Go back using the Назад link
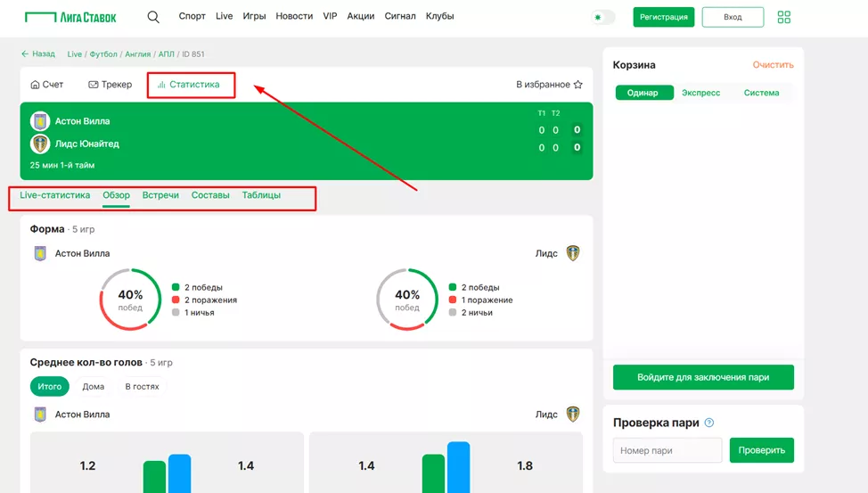The image size is (868, 493). coord(38,54)
